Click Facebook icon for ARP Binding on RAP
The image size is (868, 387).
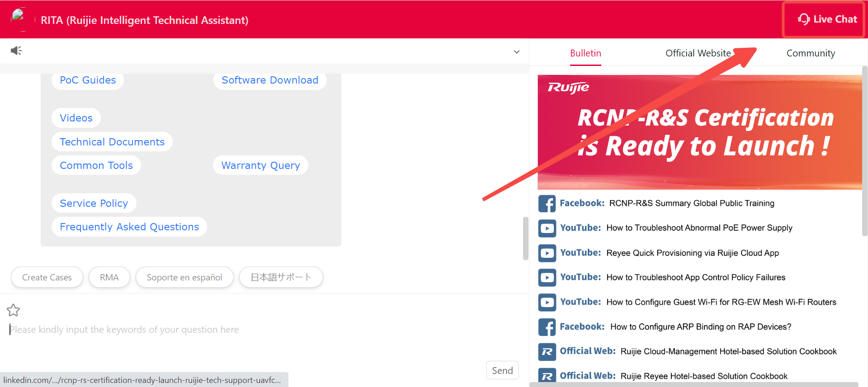pos(547,327)
